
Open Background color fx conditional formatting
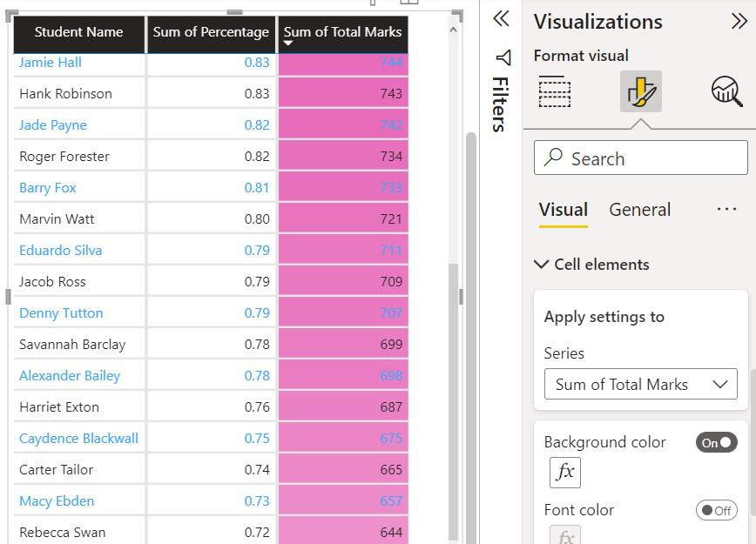[565, 473]
